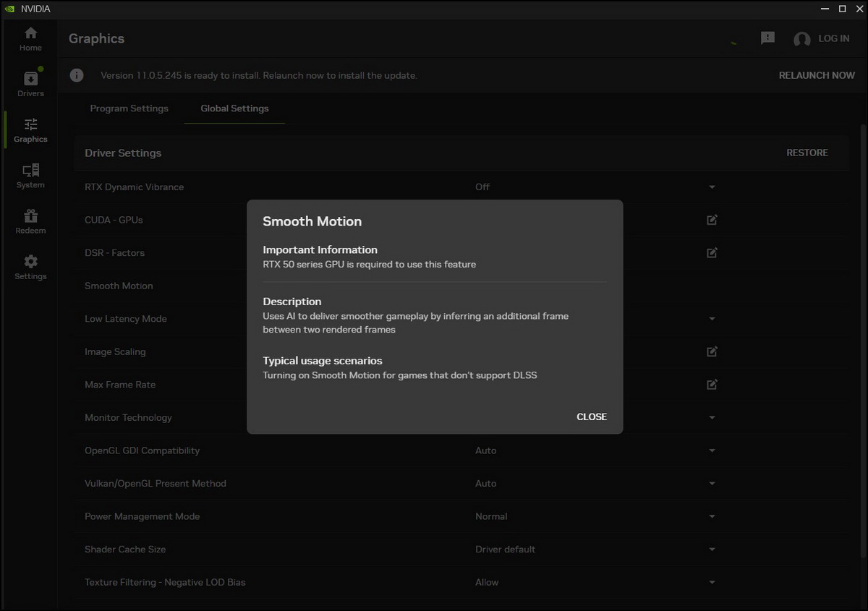Expand RTX Dynamic Vibrance dropdown arrow

point(712,187)
